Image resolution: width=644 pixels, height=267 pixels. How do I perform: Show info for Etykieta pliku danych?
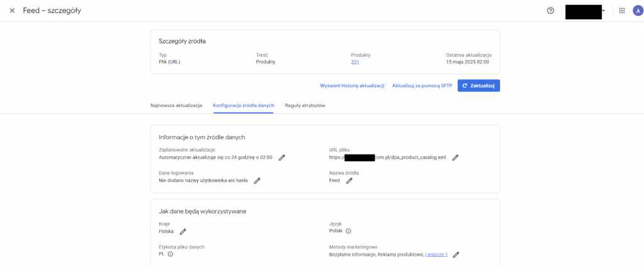(x=170, y=254)
